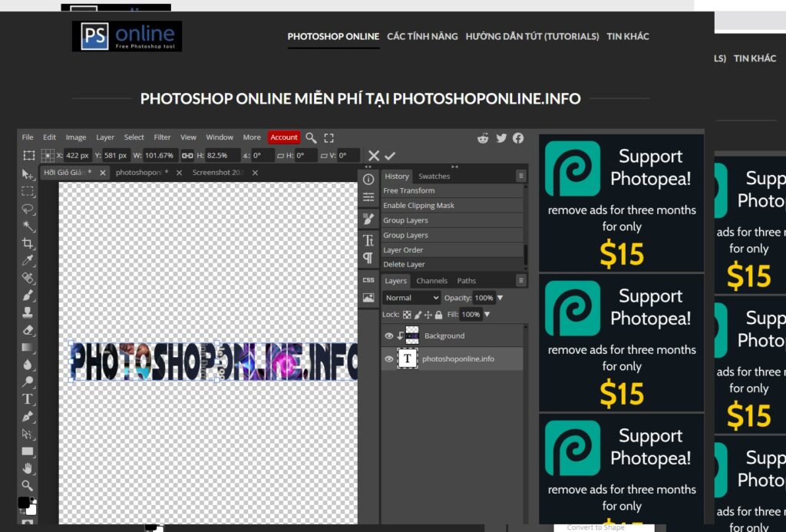Open the Brush side panel icon

pyautogui.click(x=368, y=219)
